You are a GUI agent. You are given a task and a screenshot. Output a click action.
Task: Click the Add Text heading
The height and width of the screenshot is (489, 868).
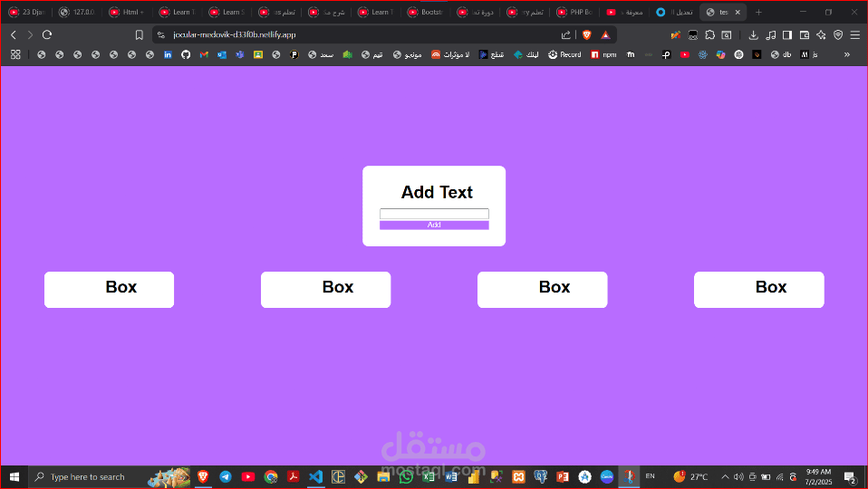coord(437,193)
